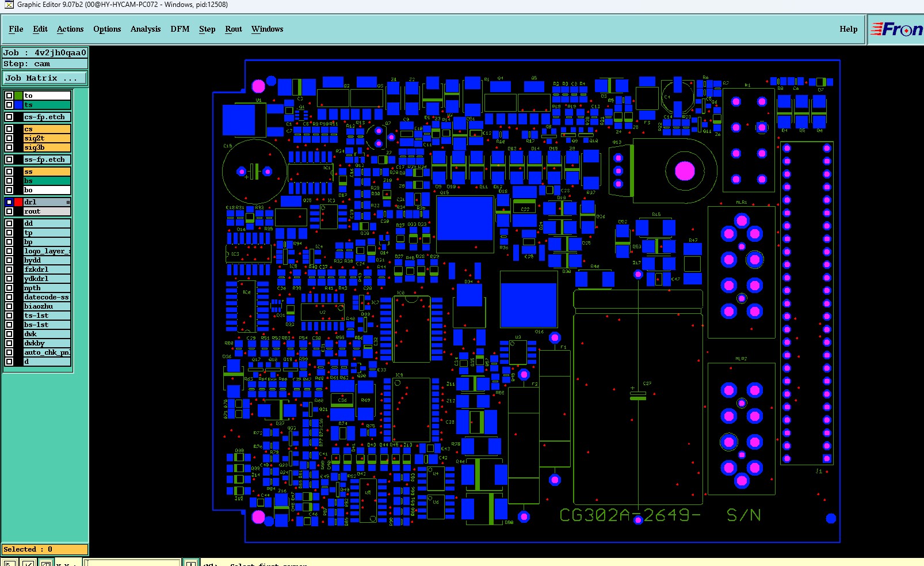Select the 'drl' layer name

[47, 202]
